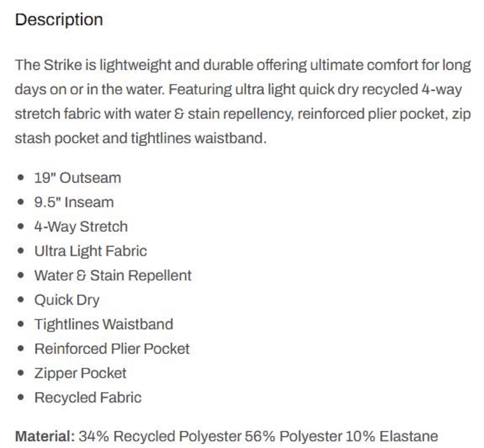Click "stash pocket" in the paragraph
Image resolution: width=484 pixels, height=448 pixels.
coord(57,138)
